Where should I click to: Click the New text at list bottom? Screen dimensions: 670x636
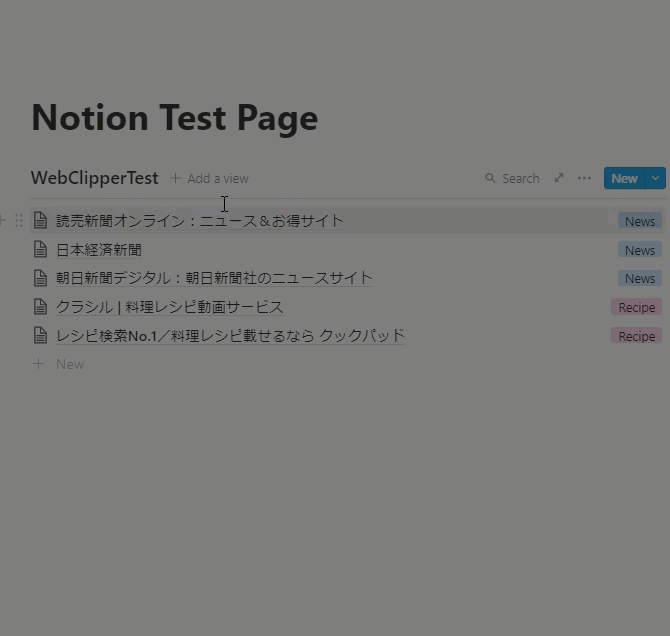70,365
